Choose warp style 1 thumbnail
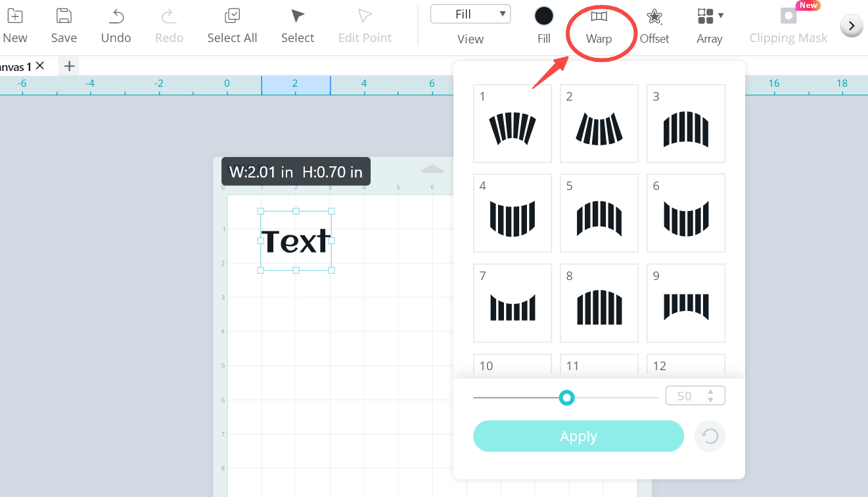Viewport: 868px width, 497px height. point(513,124)
